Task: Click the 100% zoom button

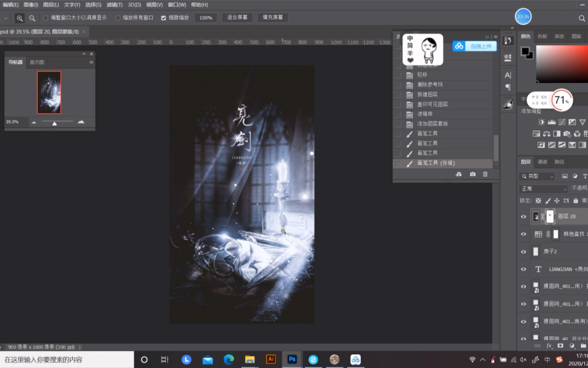Action: (x=206, y=18)
